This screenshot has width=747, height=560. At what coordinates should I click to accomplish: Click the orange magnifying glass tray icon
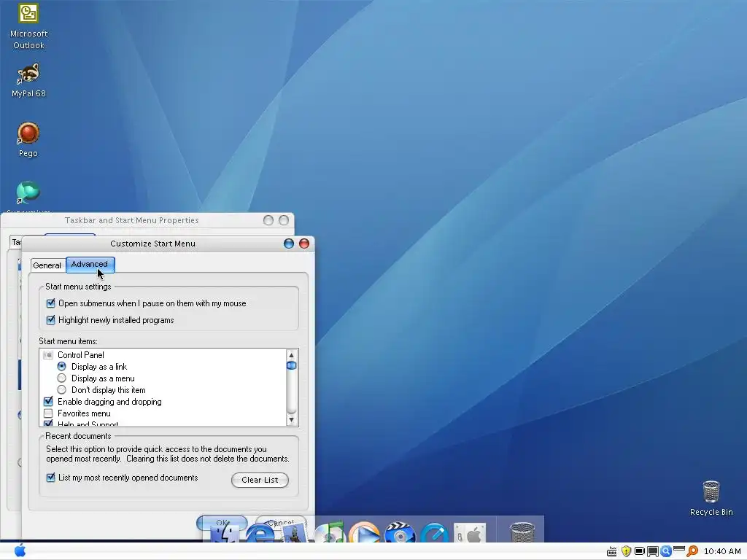pos(692,551)
